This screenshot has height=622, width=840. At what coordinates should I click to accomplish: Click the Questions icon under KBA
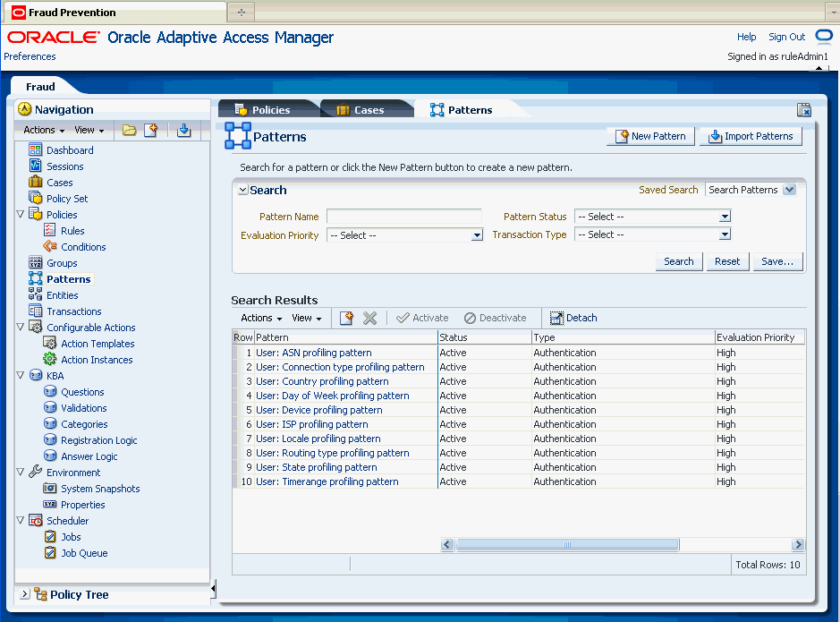pos(50,392)
